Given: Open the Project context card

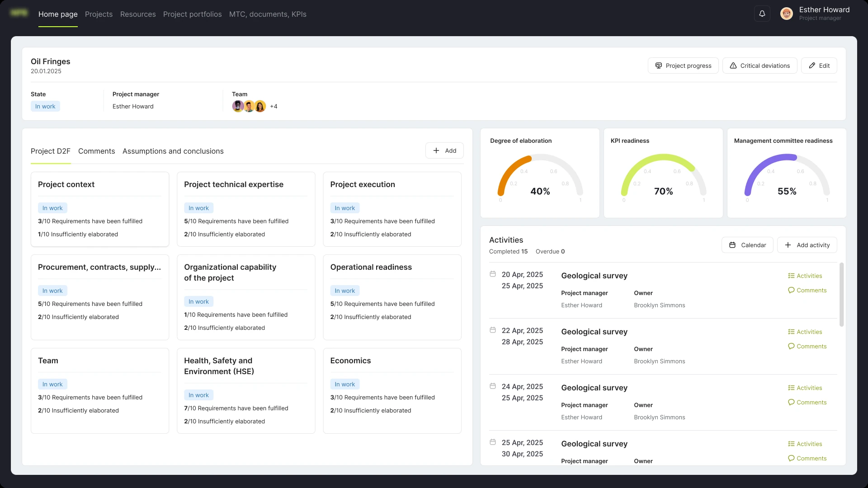Looking at the screenshot, I should (x=100, y=209).
